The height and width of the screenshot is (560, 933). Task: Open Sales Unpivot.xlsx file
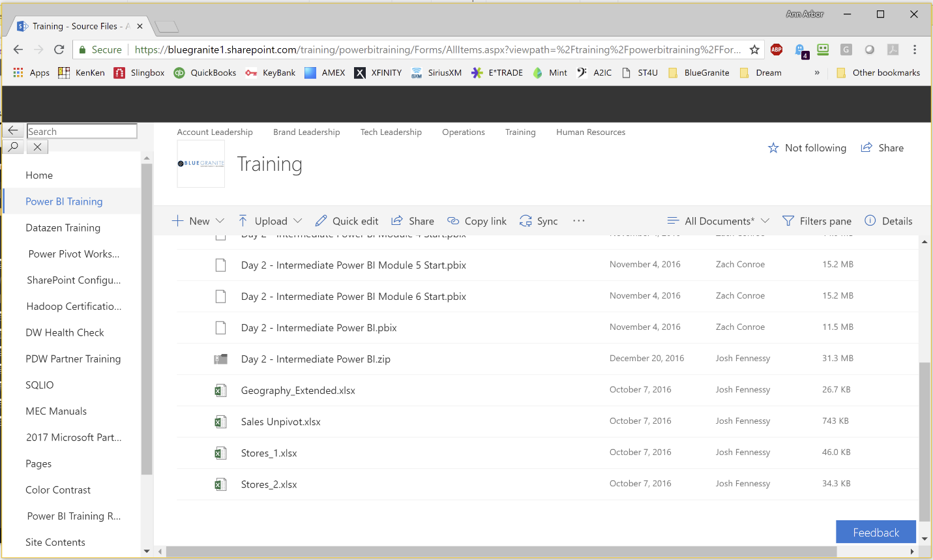(x=280, y=422)
